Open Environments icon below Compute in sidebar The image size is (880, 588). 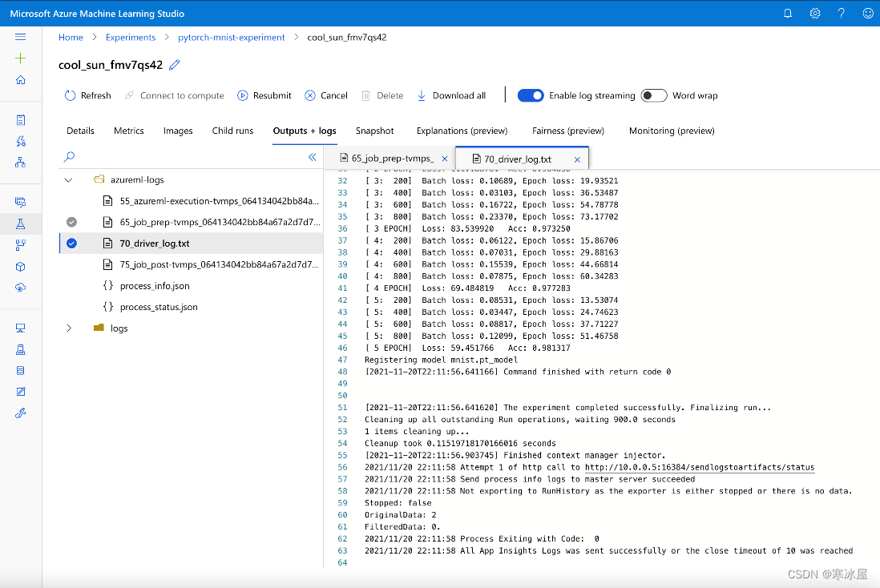pos(21,349)
